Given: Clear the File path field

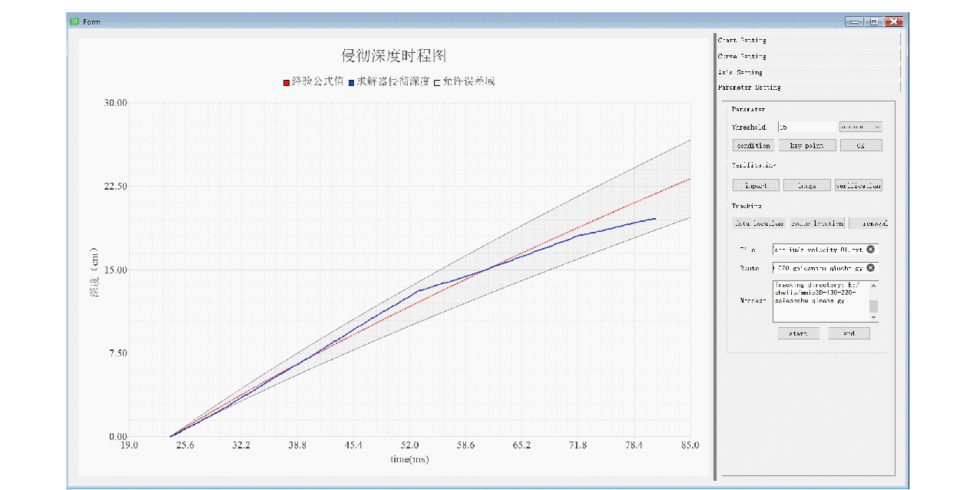Looking at the screenshot, I should pyautogui.click(x=870, y=250).
